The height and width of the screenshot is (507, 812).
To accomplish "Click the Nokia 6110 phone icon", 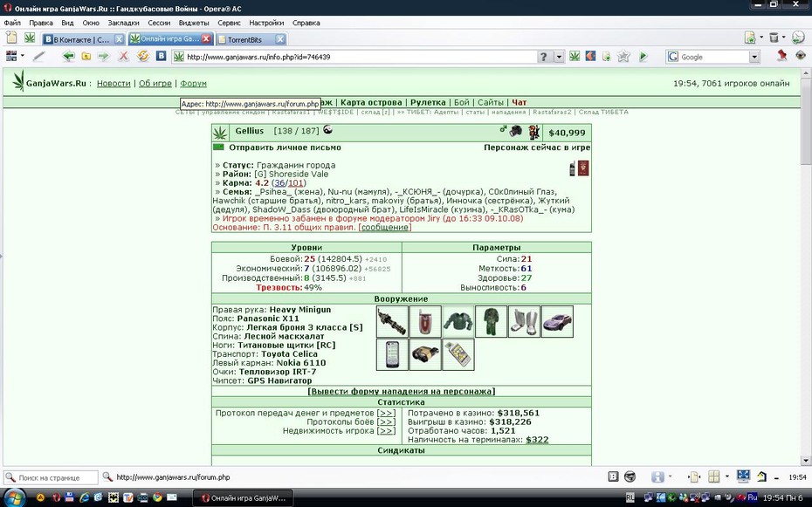I will coord(392,354).
